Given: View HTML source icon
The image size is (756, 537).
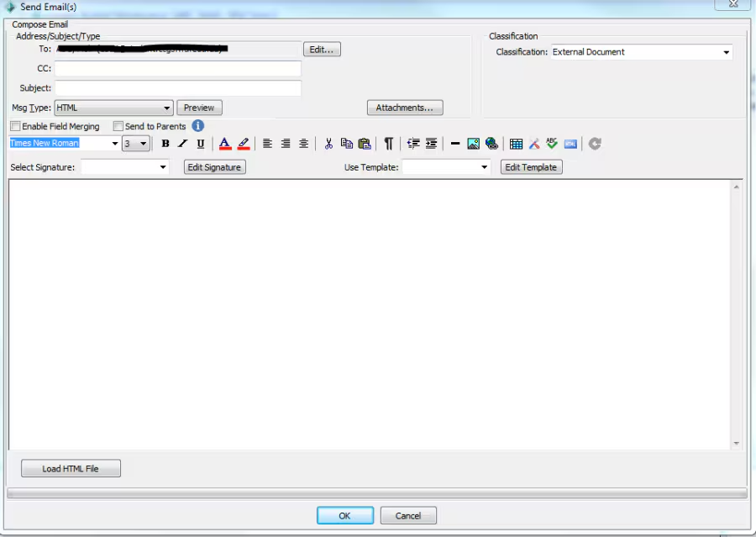Looking at the screenshot, I should [x=570, y=144].
